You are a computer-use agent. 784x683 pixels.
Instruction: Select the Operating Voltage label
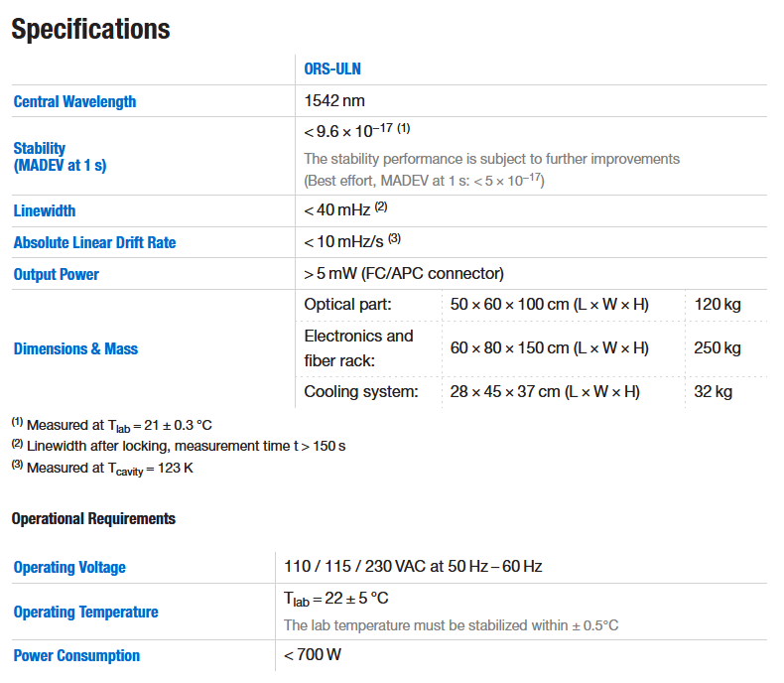[x=69, y=568]
